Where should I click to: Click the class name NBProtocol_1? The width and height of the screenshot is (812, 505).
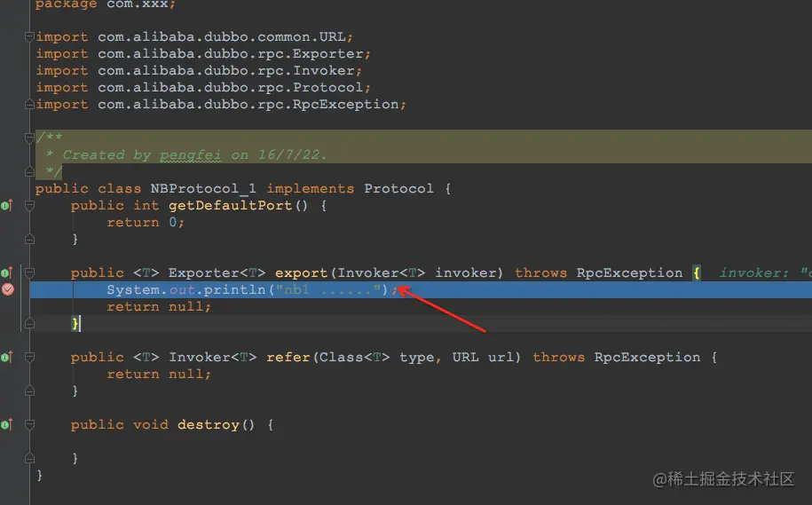(x=203, y=188)
